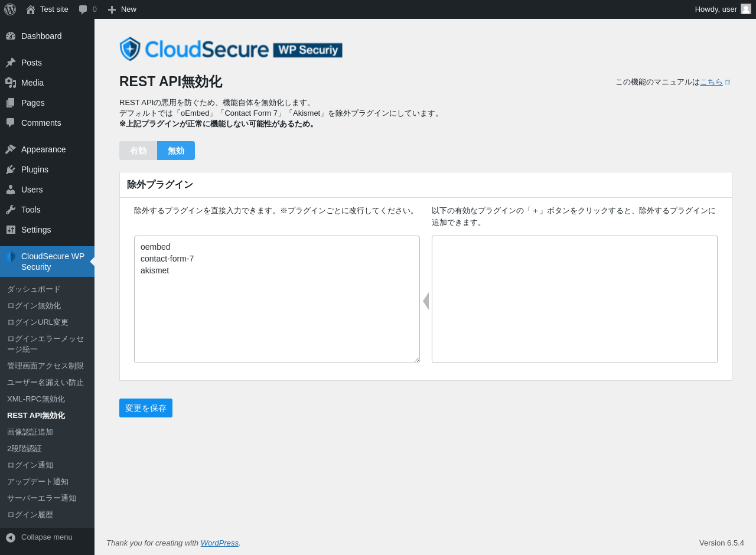Open the Tools menu
756x555 pixels.
click(47, 210)
